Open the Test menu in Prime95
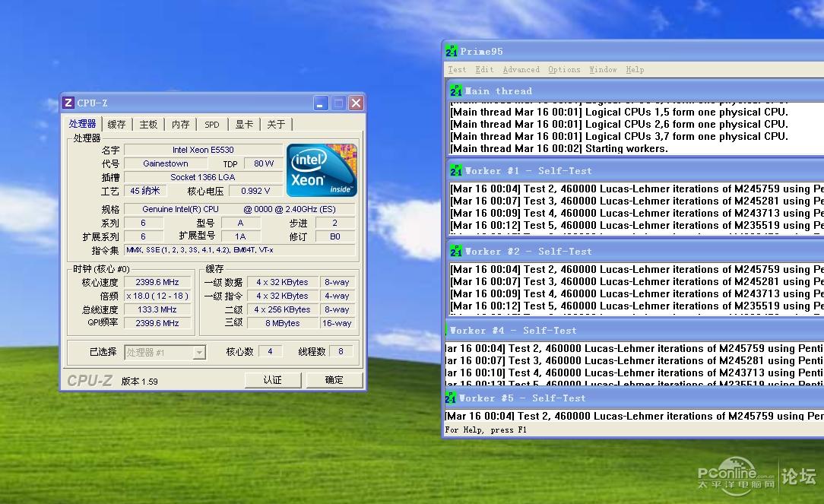The image size is (824, 504). (x=457, y=69)
